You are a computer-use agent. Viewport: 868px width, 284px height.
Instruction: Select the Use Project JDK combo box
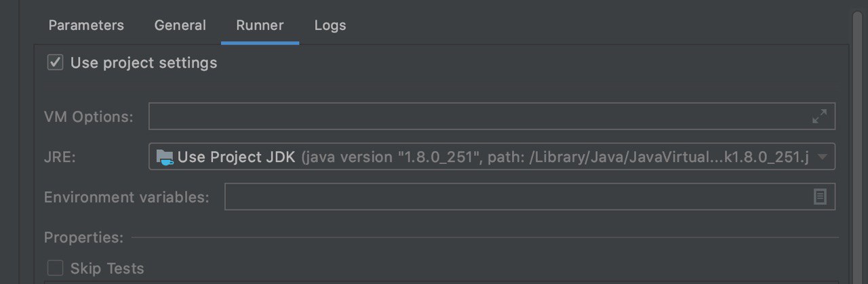[492, 157]
